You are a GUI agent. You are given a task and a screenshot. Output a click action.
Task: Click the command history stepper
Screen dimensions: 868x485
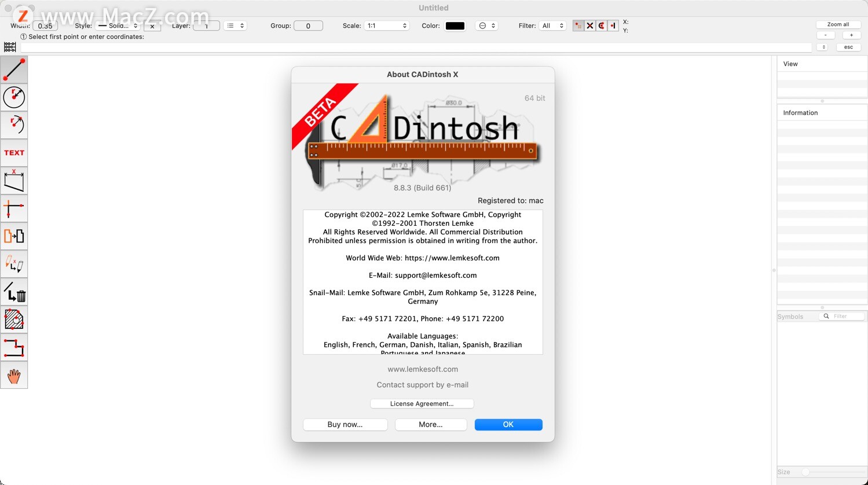click(x=823, y=47)
